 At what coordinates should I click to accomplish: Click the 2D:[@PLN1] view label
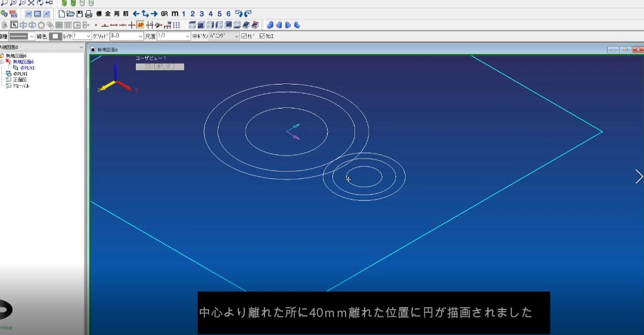click(x=160, y=67)
